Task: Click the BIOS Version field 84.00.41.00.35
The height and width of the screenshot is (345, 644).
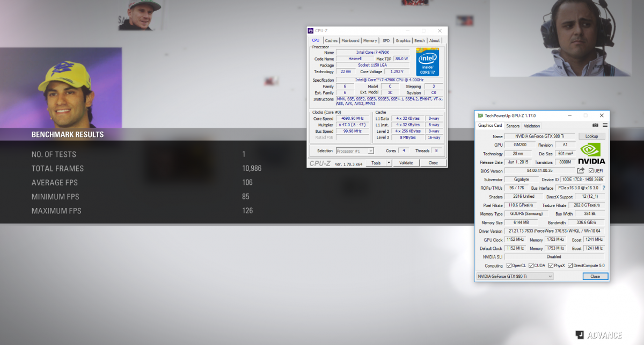Action: tap(540, 171)
